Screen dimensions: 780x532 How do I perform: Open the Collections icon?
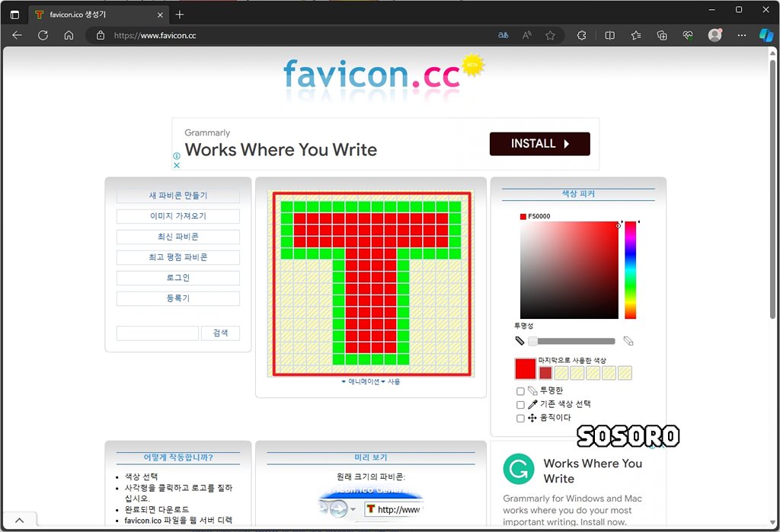(662, 35)
